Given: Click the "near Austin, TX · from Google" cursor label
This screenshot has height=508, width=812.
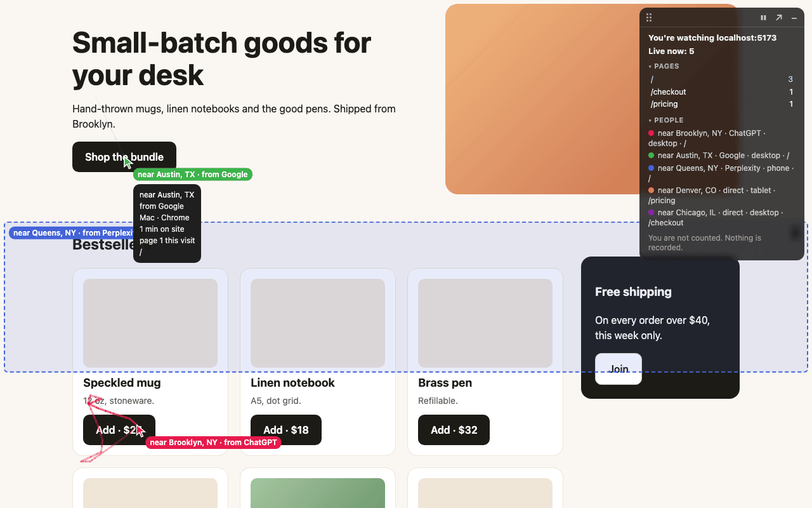Looking at the screenshot, I should click(x=193, y=175).
